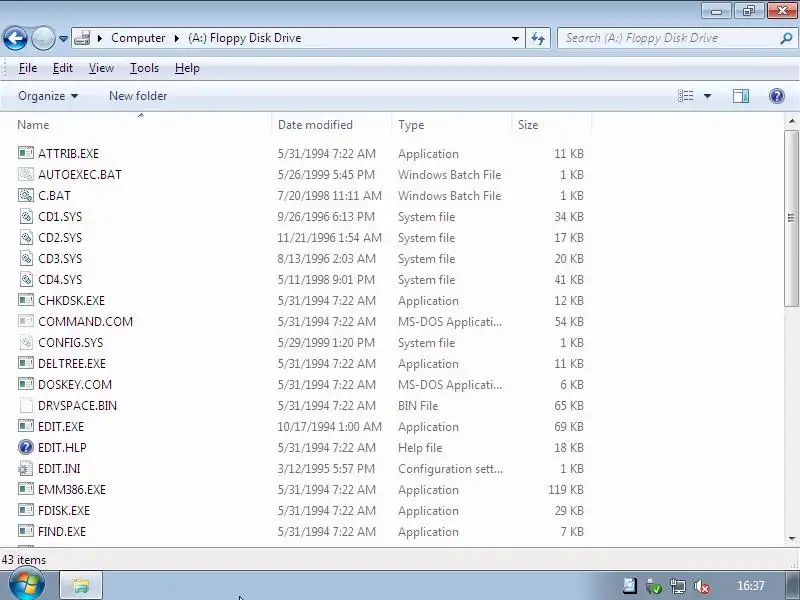Sort by Date modified column header
Viewport: 800px width, 600px height.
point(332,125)
